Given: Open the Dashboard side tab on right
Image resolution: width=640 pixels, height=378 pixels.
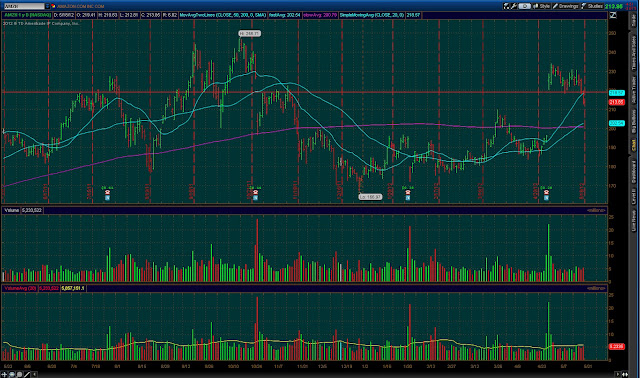Looking at the screenshot, I should (634, 171).
